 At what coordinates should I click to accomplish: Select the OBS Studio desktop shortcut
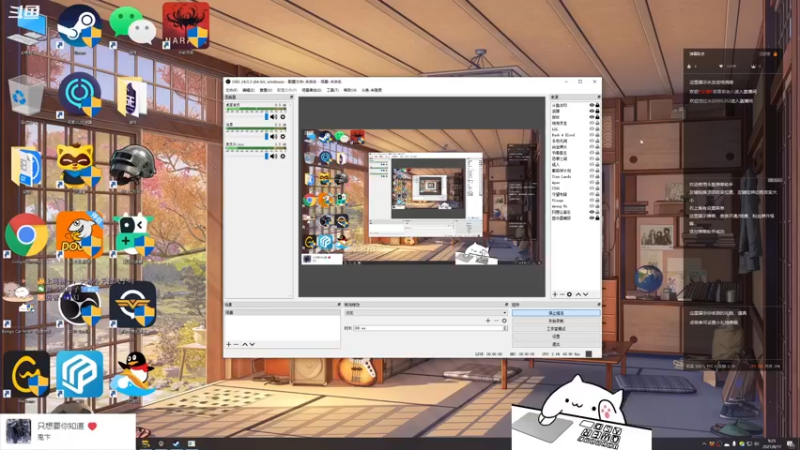tap(80, 305)
